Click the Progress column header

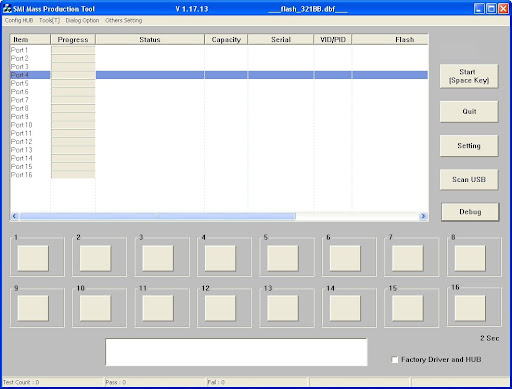point(73,39)
